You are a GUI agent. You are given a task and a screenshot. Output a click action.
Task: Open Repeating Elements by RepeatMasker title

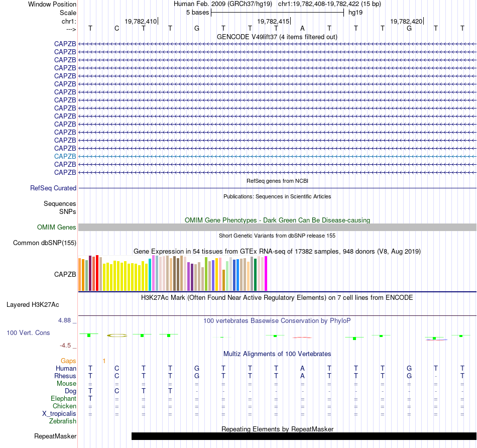277,429
